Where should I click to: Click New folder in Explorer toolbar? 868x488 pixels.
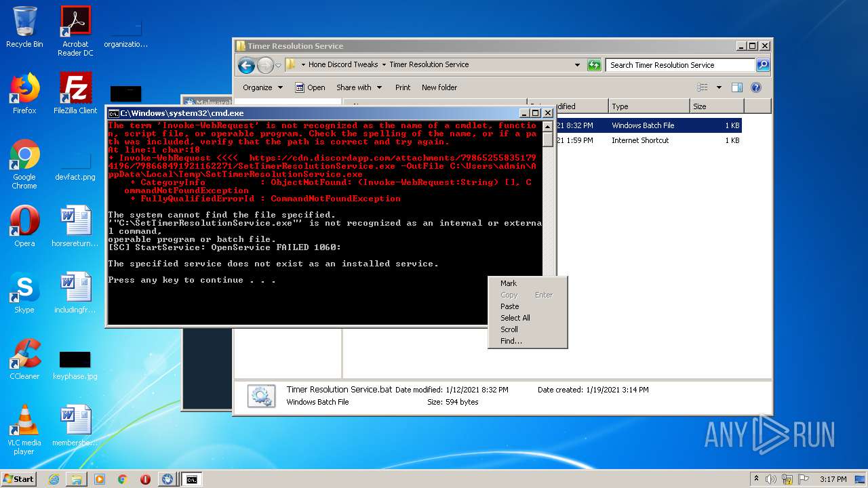tap(439, 87)
